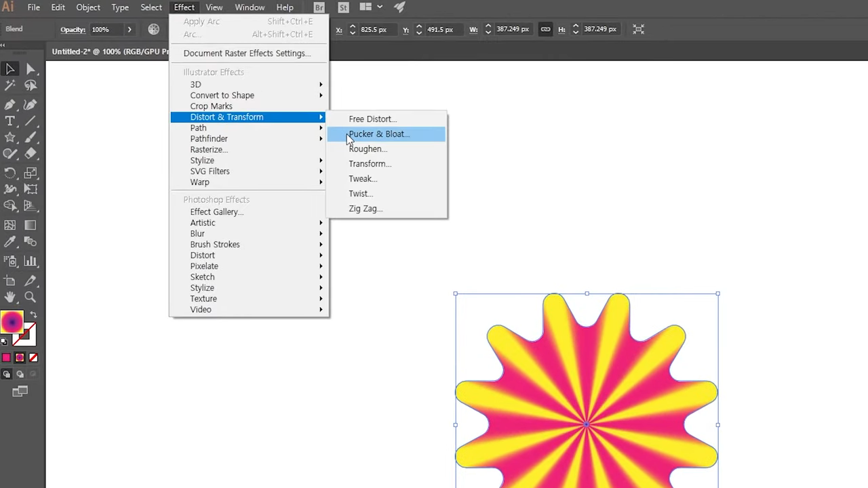This screenshot has height=488, width=868.
Task: Set paint type to Gradient
Action: 20,358
